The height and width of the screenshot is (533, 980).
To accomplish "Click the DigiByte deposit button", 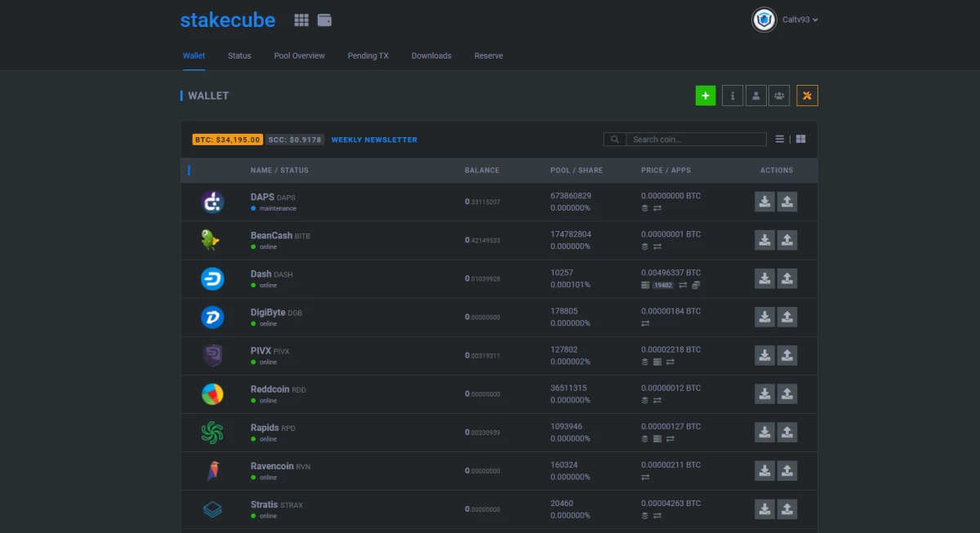I will (x=764, y=317).
